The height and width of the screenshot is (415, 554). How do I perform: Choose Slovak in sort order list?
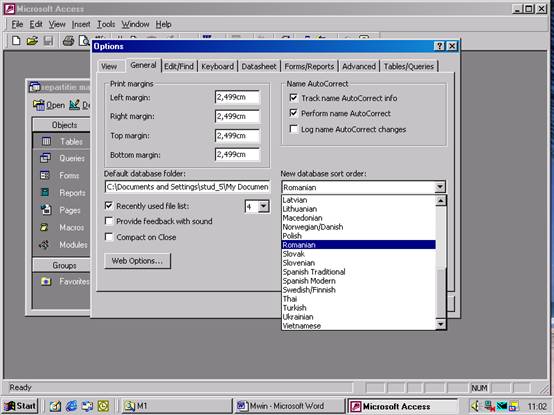coord(358,254)
